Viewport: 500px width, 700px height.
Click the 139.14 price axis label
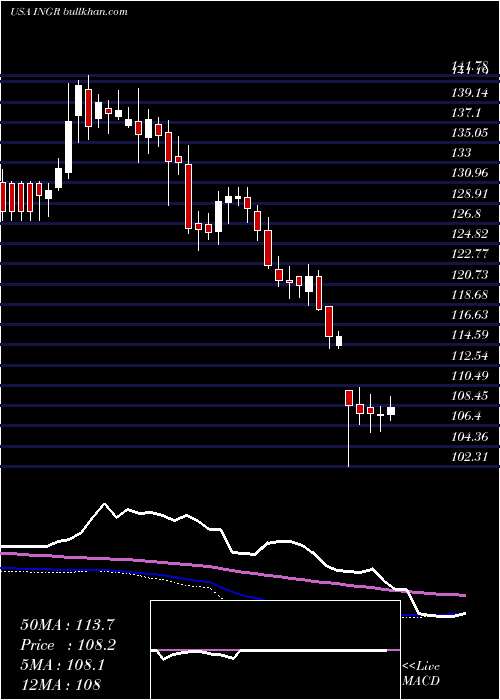(x=472, y=93)
